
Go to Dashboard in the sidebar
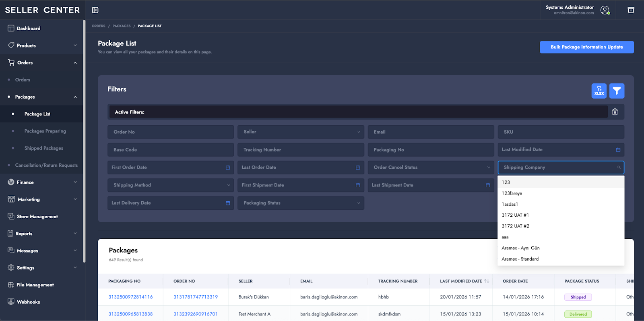click(x=29, y=29)
